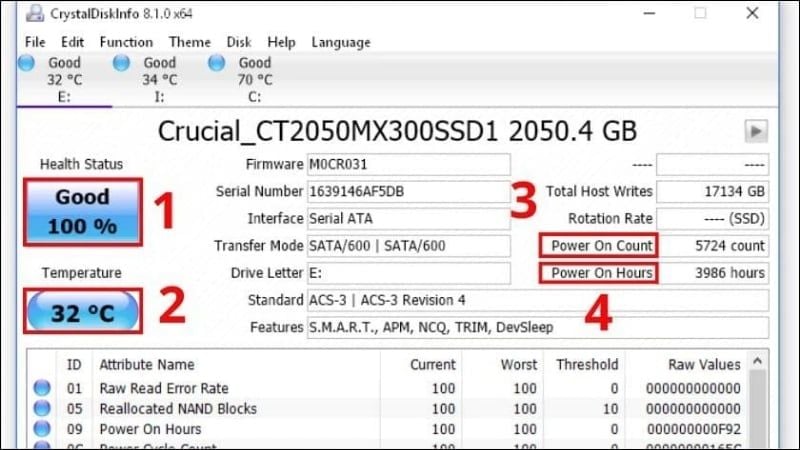
Task: Select the C: drive status orb
Action: (x=217, y=63)
